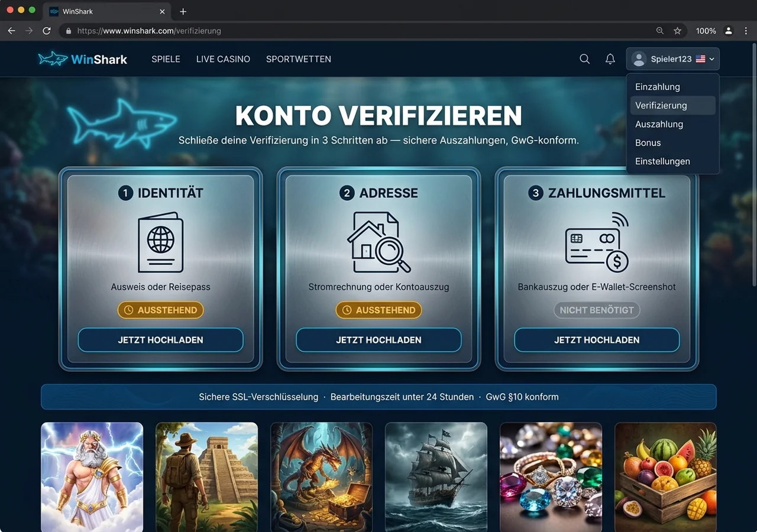
Task: Bookmark this page with star icon
Action: pyautogui.click(x=678, y=31)
